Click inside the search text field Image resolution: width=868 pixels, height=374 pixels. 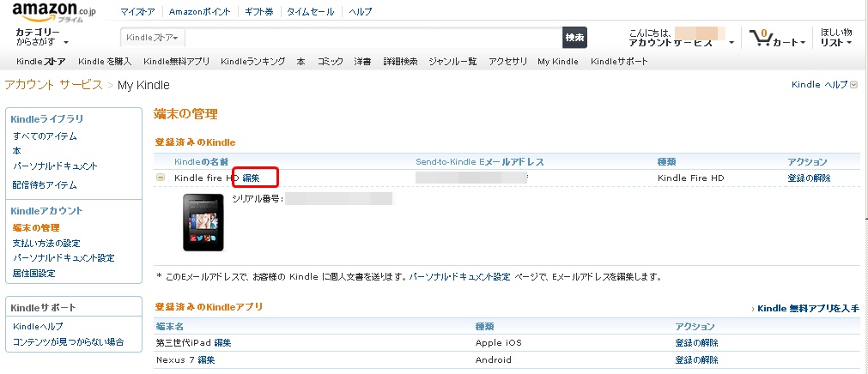373,38
